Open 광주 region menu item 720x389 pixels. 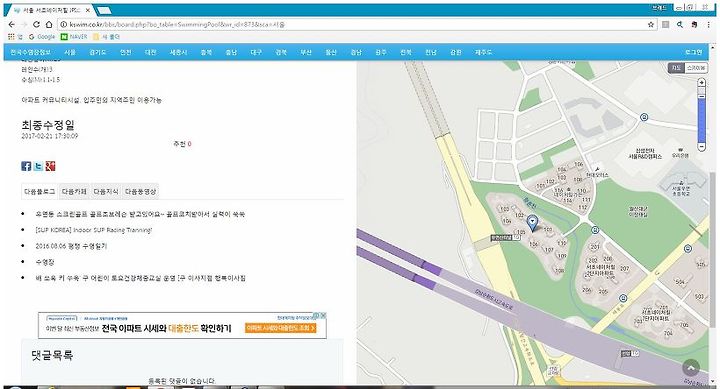click(381, 52)
